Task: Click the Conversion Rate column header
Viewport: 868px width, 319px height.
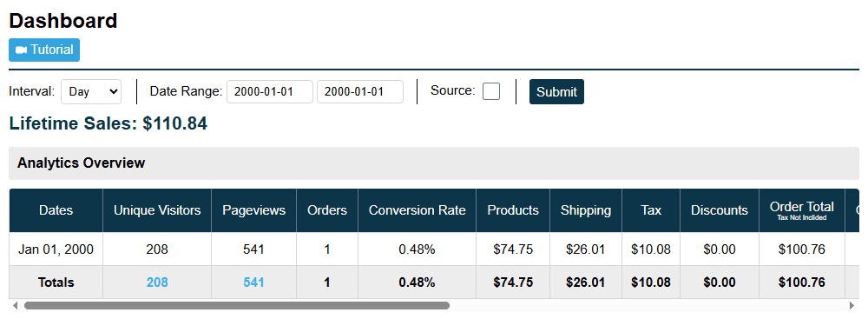Action: (417, 210)
